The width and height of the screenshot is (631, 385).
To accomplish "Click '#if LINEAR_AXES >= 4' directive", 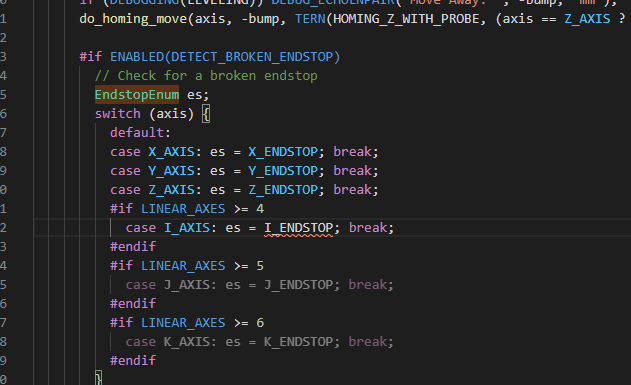I will [187, 209].
